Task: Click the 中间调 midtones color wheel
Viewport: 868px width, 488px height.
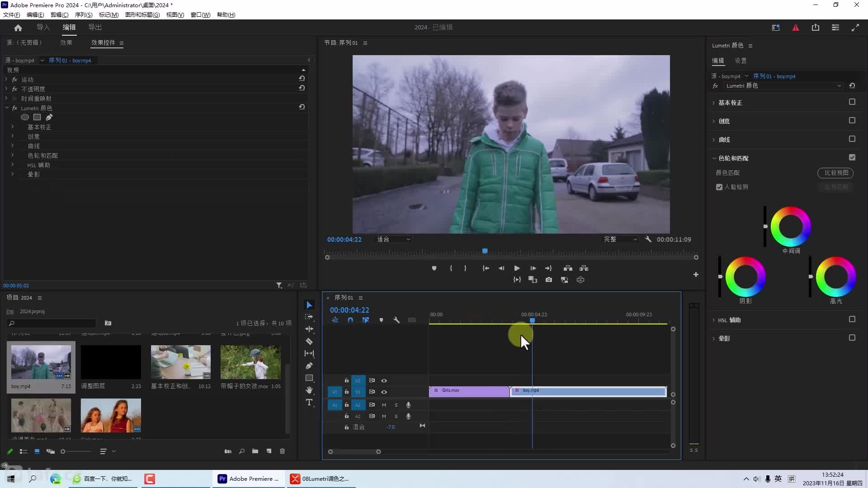Action: tap(791, 227)
